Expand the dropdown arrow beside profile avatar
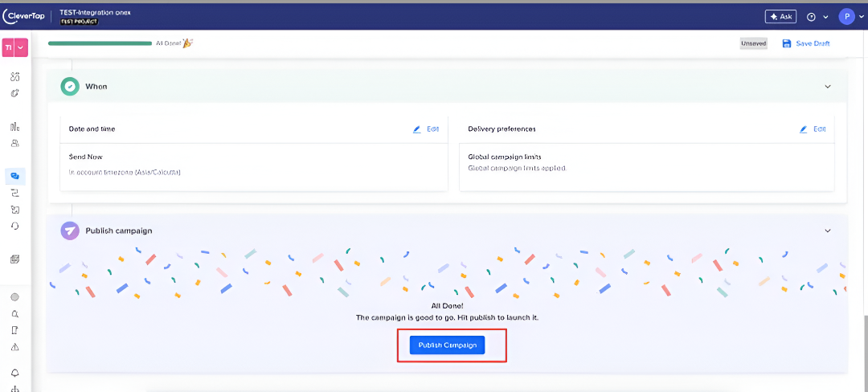868x392 pixels. (861, 17)
